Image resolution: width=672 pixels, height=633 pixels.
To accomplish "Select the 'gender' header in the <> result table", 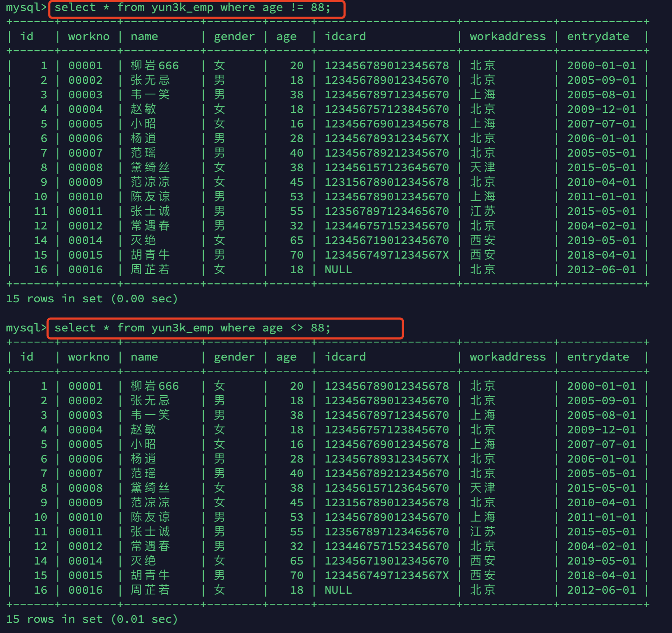I will (x=234, y=357).
